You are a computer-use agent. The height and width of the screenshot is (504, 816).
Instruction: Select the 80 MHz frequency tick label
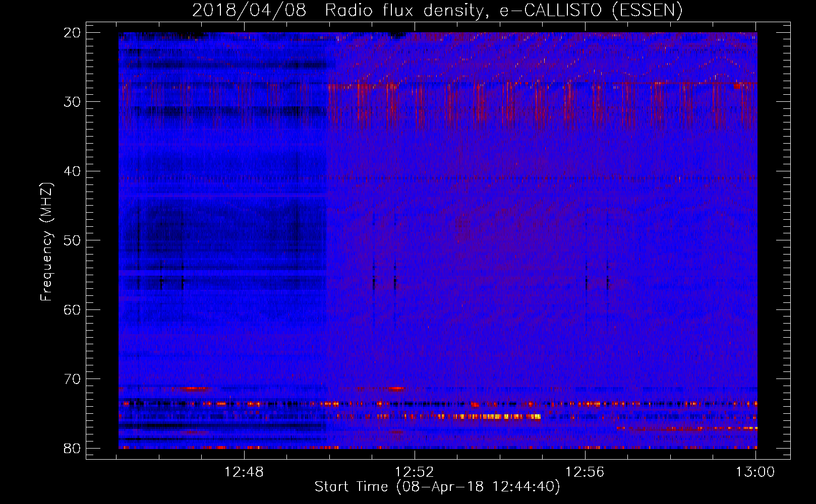click(x=73, y=448)
